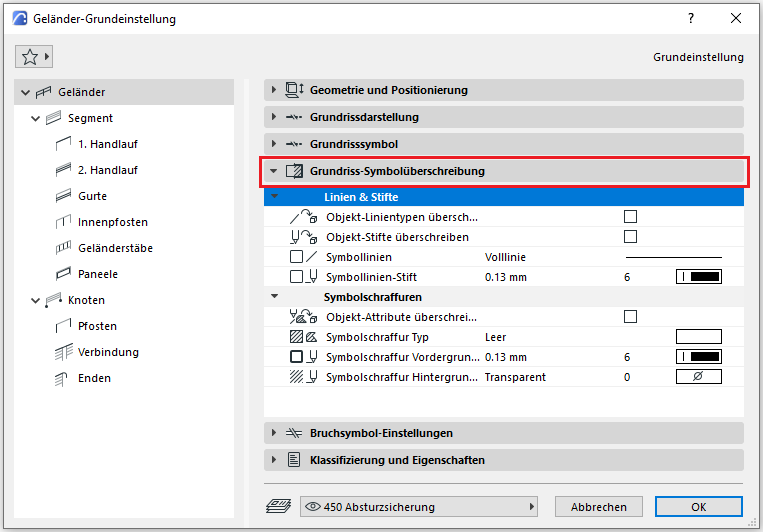Click the help question mark icon
The height and width of the screenshot is (532, 763).
pyautogui.click(x=690, y=18)
